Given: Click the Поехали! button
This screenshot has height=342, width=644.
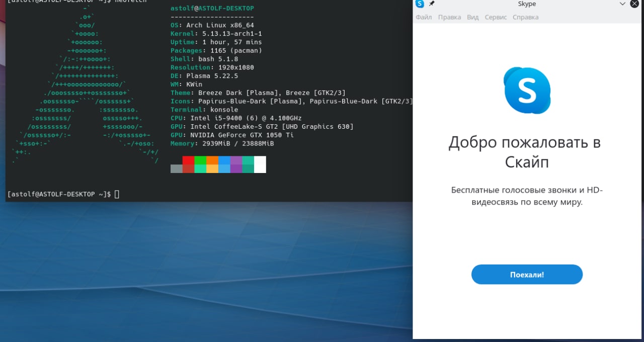Looking at the screenshot, I should coord(527,275).
